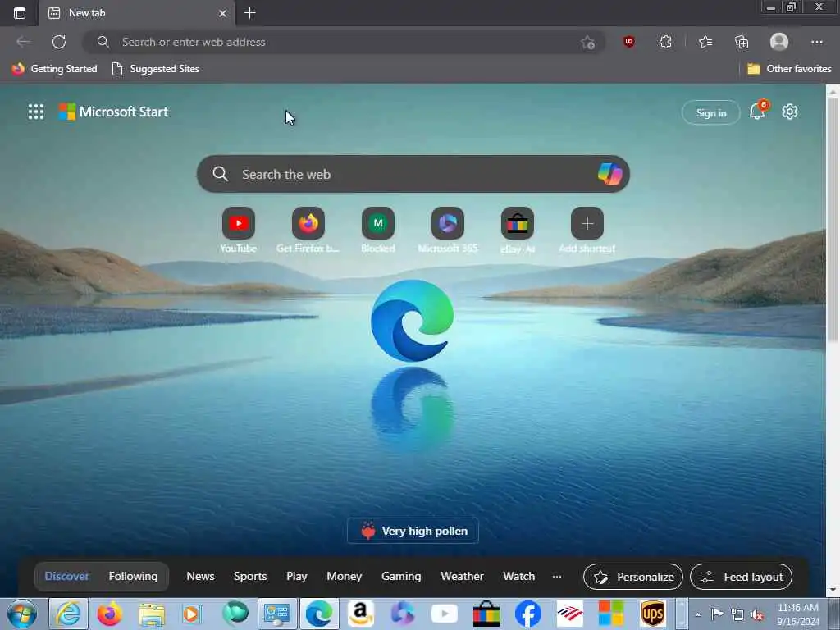Screen dimensions: 840x630
Task: Open Facebook taskbar icon
Action: [x=528, y=614]
